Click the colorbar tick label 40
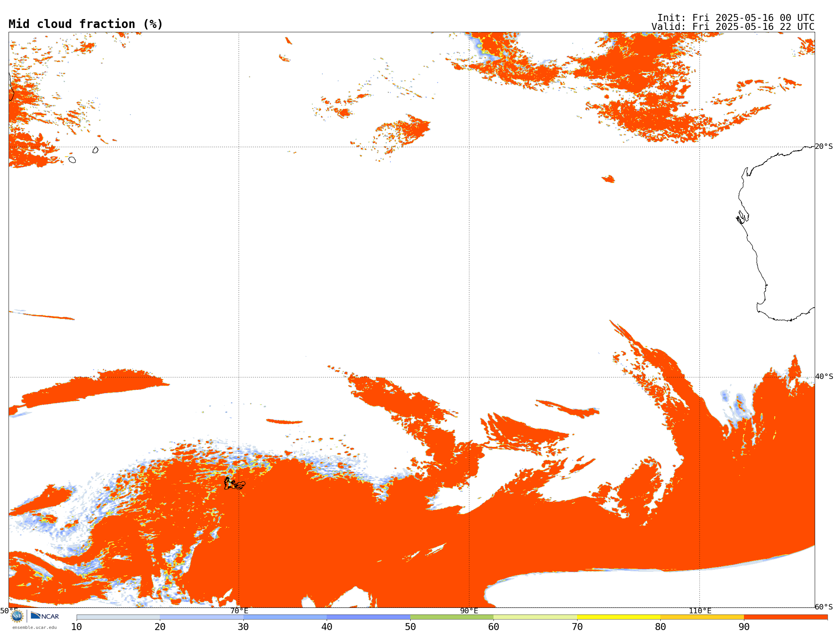Image resolution: width=840 pixels, height=632 pixels. click(327, 627)
